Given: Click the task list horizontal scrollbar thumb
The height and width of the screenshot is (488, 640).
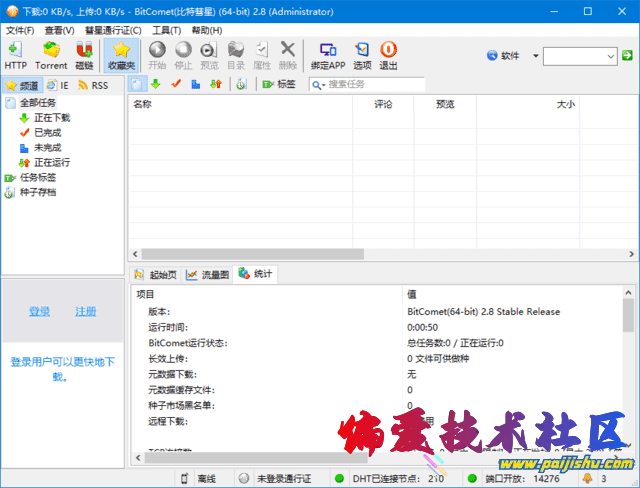Looking at the screenshot, I should point(253,254).
